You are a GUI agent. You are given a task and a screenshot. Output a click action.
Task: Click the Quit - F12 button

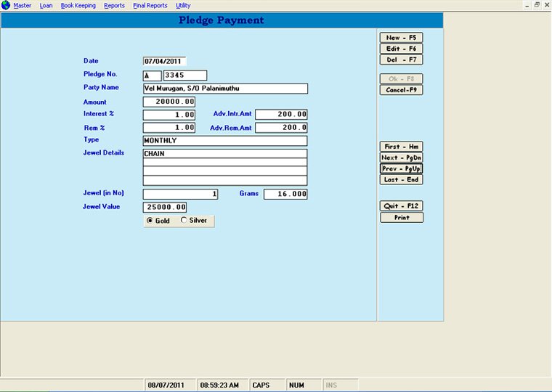(x=401, y=206)
